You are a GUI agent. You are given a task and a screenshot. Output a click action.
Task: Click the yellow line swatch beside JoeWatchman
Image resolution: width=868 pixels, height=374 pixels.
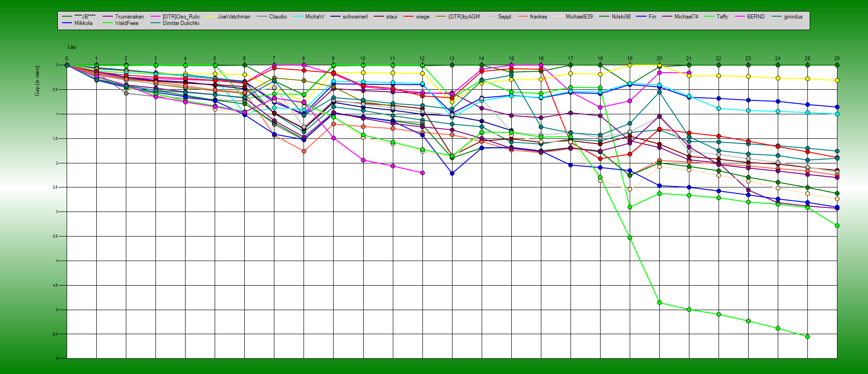coord(211,17)
